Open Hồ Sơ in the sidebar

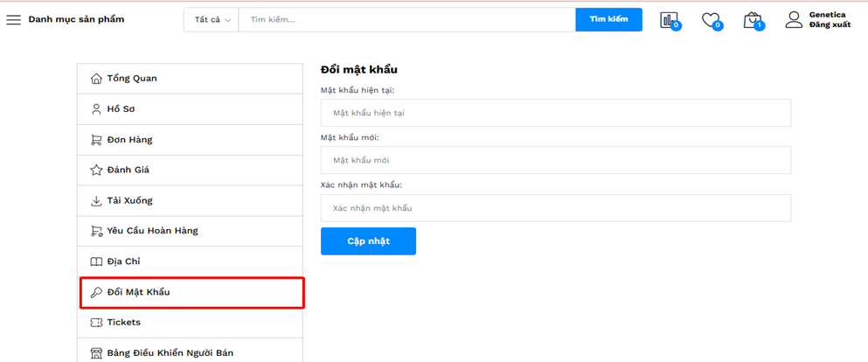click(x=121, y=109)
